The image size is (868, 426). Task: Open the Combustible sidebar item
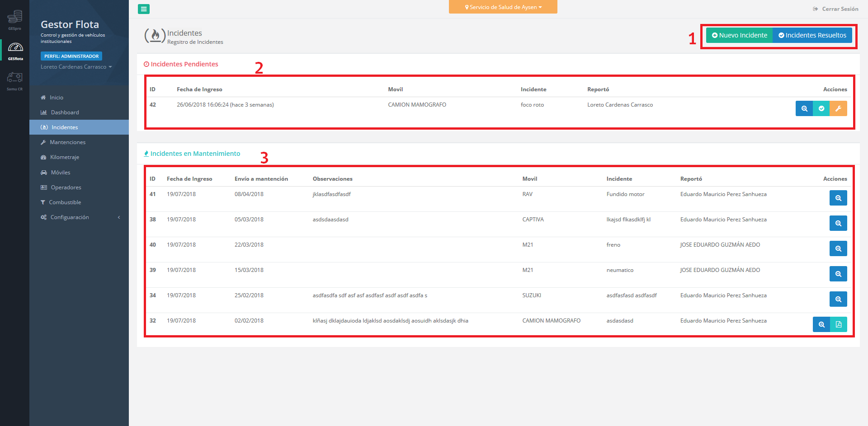[65, 202]
